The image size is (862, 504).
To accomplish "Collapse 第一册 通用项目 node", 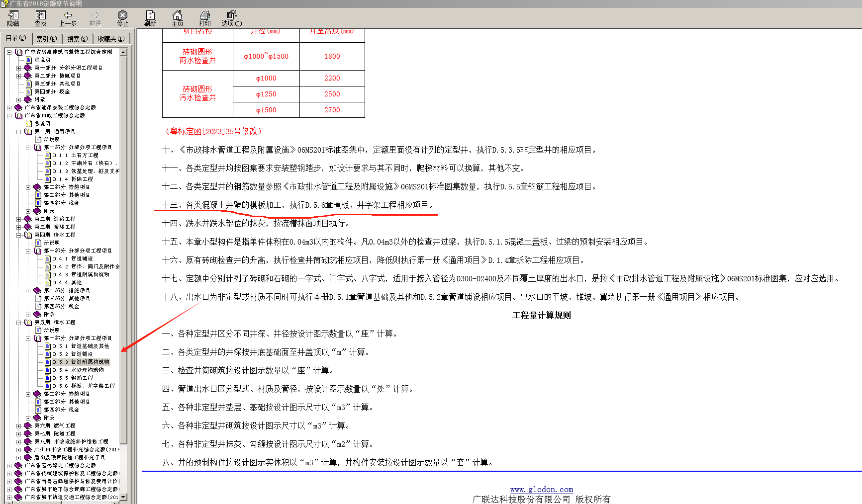I will (19, 131).
